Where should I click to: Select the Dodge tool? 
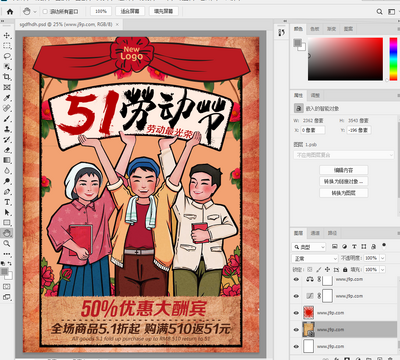pos(7,181)
